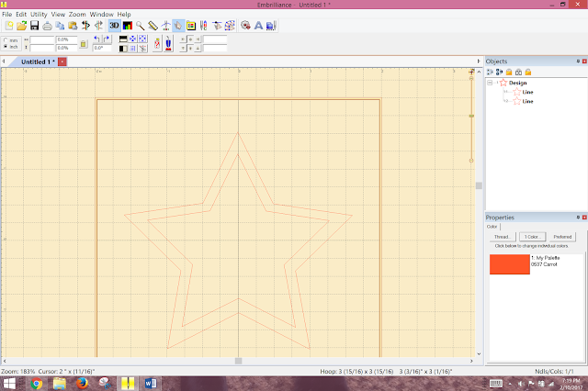Viewport: 588px width, 391px height.
Task: Close the Untitled 1 tab with red X
Action: point(62,61)
